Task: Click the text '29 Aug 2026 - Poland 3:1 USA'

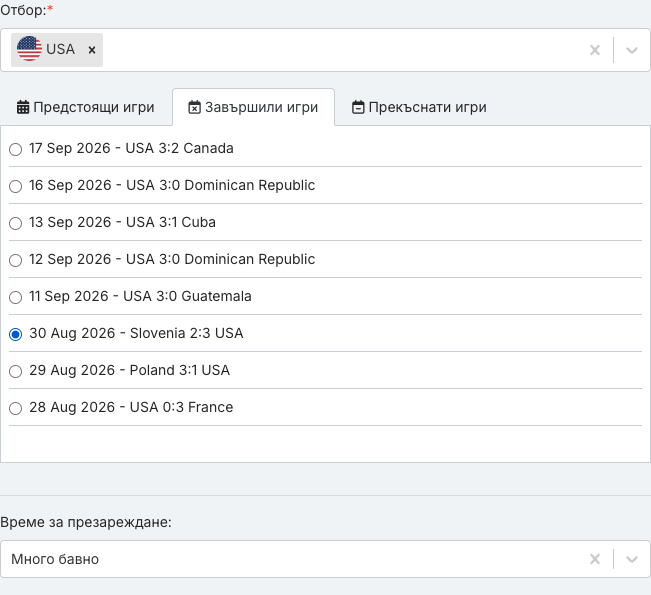Action: point(130,370)
